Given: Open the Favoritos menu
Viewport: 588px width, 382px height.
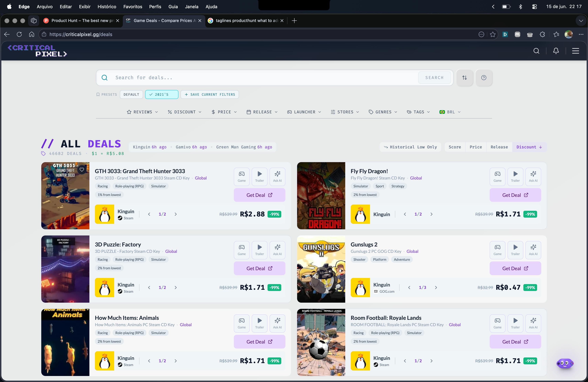Looking at the screenshot, I should pyautogui.click(x=133, y=7).
